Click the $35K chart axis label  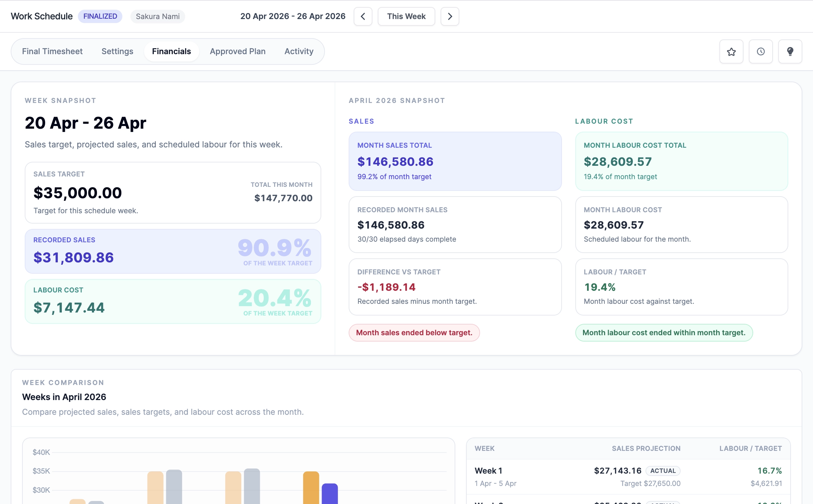coord(41,471)
